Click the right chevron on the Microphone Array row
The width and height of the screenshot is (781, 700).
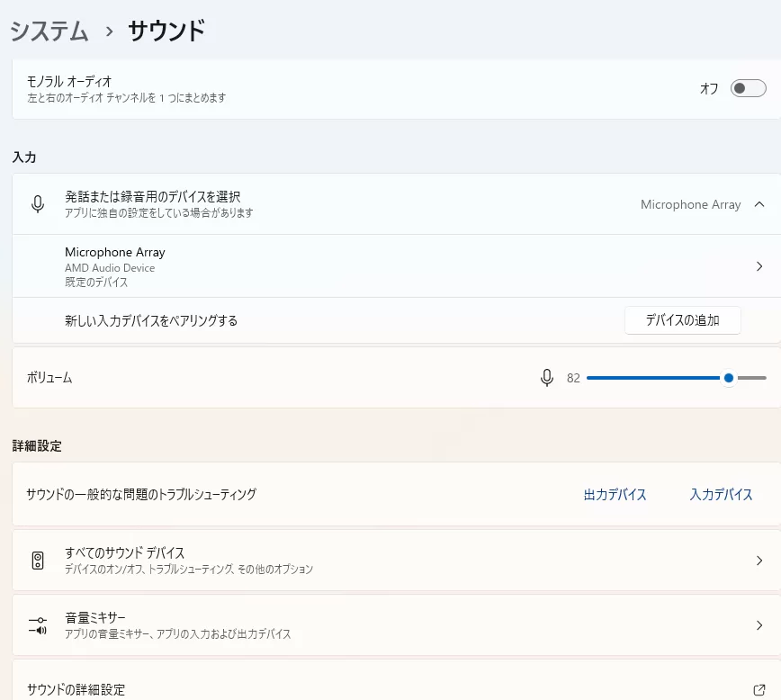point(759,266)
